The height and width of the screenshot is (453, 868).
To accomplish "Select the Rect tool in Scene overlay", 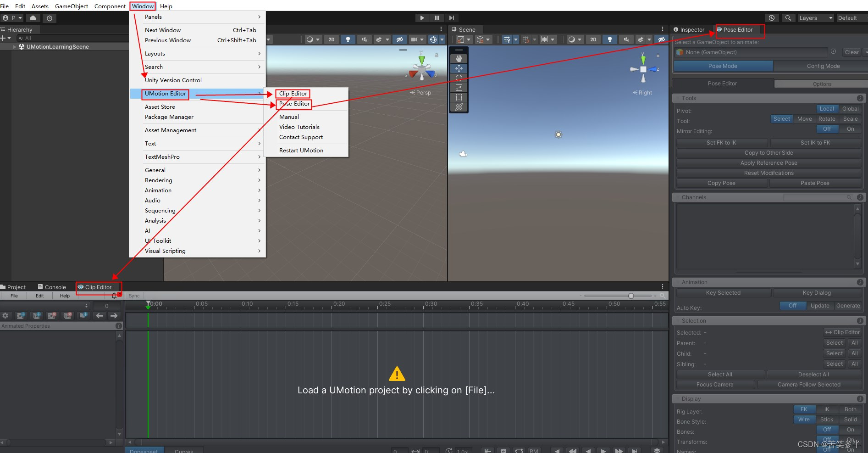I will point(459,97).
